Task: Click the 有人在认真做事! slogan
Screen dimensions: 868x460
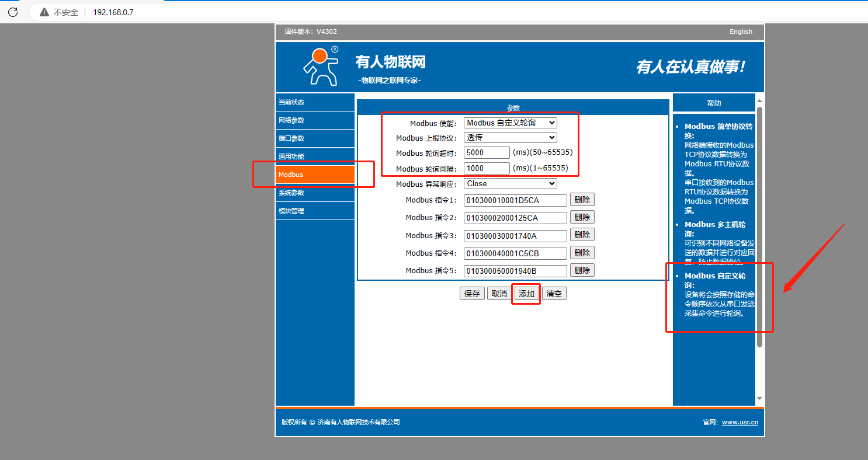Action: (x=691, y=67)
